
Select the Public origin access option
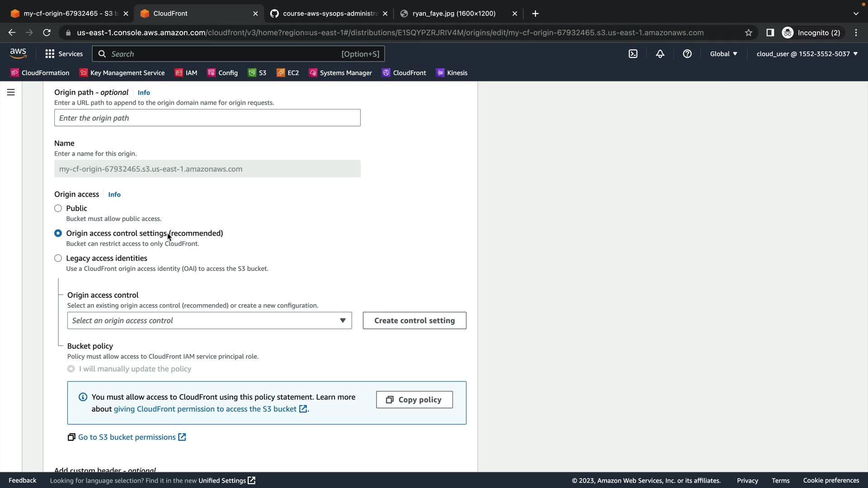pos(58,208)
